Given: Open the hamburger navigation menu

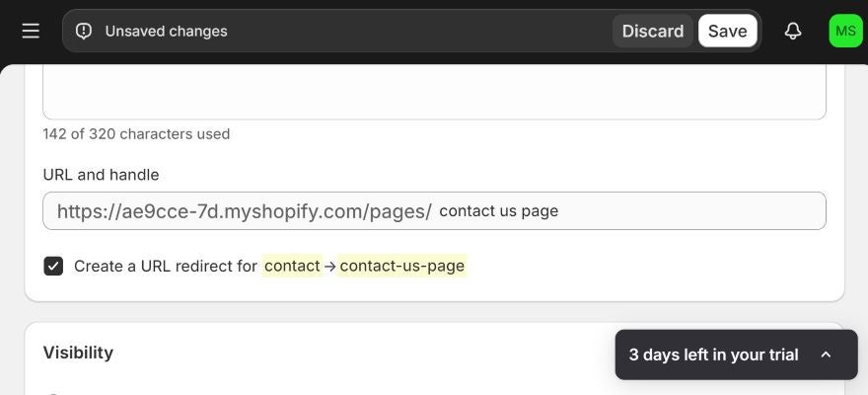Looking at the screenshot, I should click(x=31, y=31).
